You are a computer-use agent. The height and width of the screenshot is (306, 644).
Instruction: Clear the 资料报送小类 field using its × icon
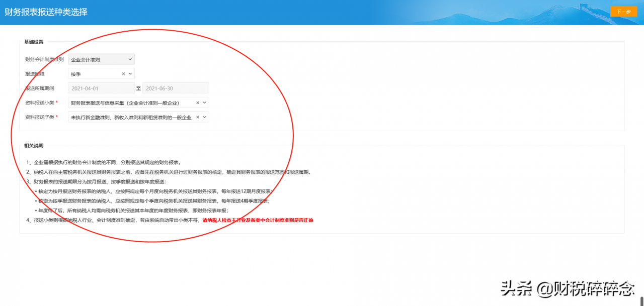(197, 102)
